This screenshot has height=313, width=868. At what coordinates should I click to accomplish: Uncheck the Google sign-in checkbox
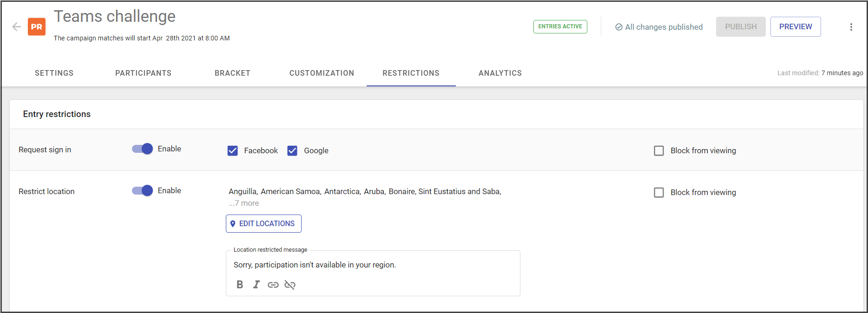292,150
